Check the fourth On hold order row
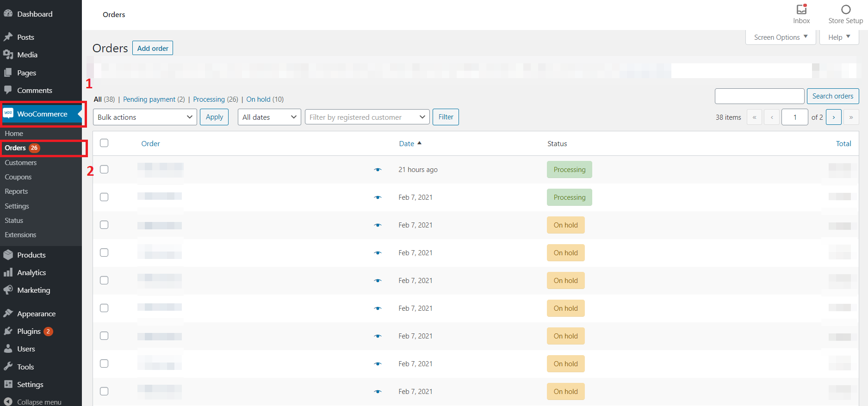This screenshot has height=406, width=868. click(104, 308)
